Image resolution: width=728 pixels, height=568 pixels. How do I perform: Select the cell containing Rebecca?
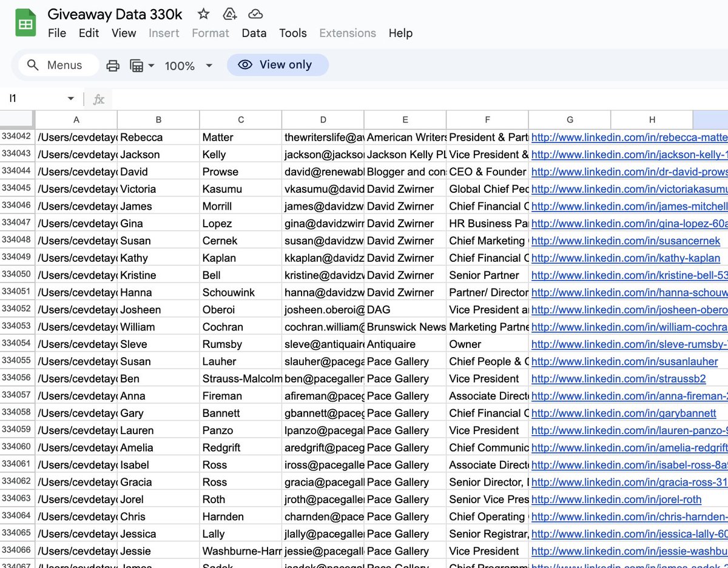(x=158, y=138)
